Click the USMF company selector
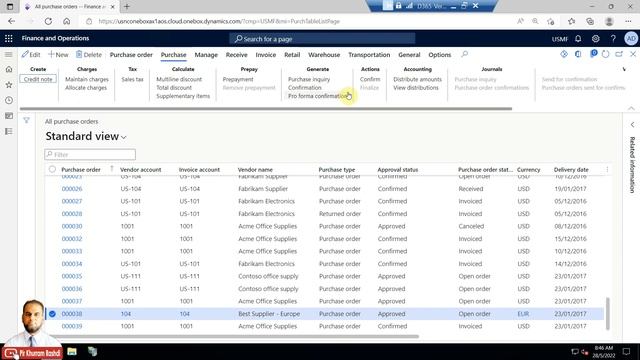The image size is (640, 360). (560, 39)
